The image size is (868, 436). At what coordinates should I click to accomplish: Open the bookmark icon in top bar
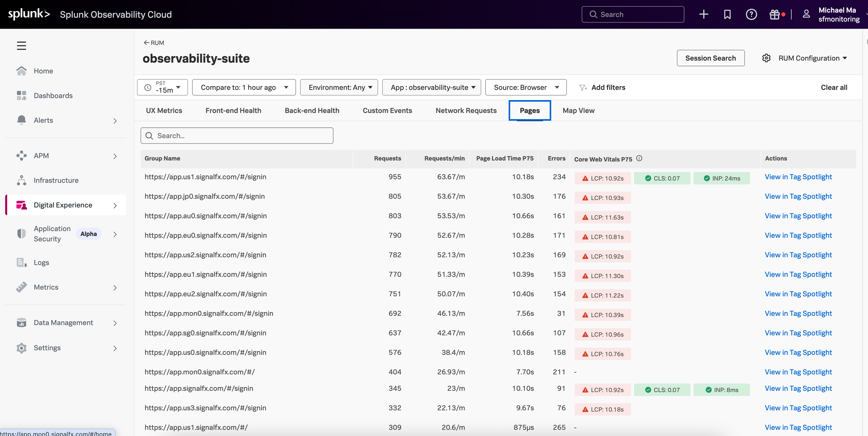click(x=727, y=14)
